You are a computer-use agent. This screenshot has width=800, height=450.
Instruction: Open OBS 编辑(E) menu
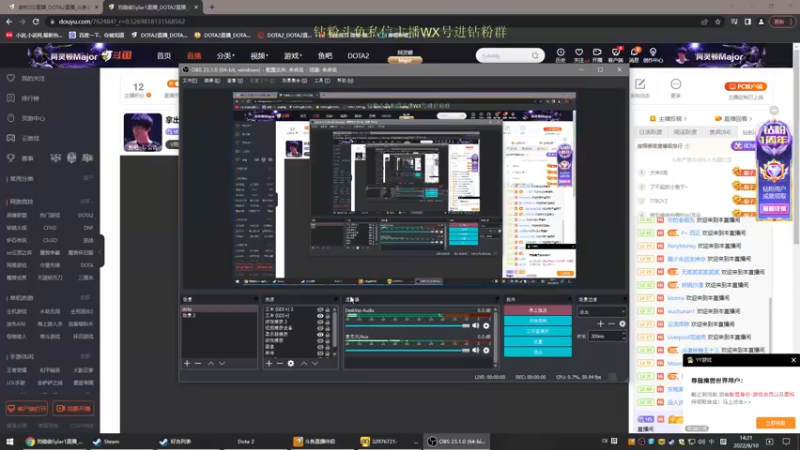pos(212,81)
